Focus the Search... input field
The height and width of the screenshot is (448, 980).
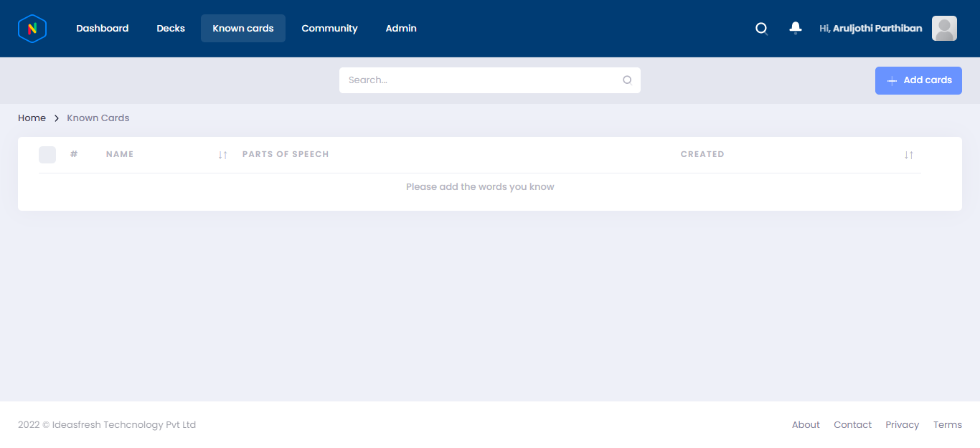coord(490,80)
